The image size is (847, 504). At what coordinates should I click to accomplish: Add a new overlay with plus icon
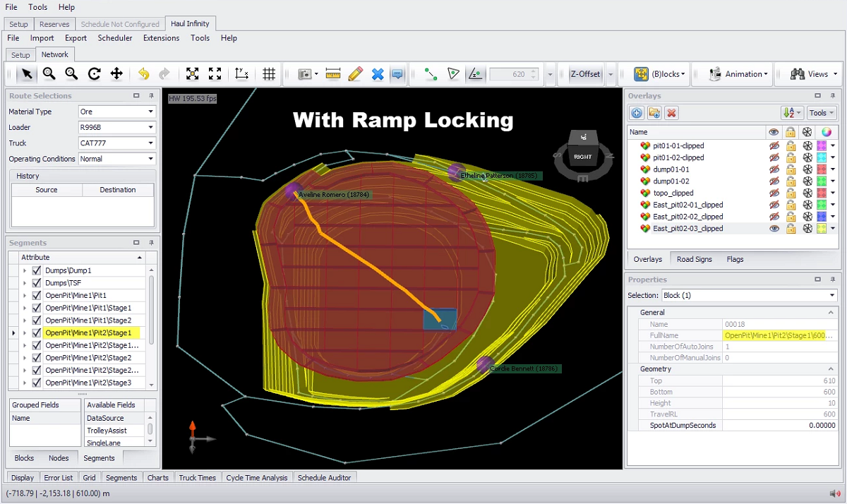(637, 113)
